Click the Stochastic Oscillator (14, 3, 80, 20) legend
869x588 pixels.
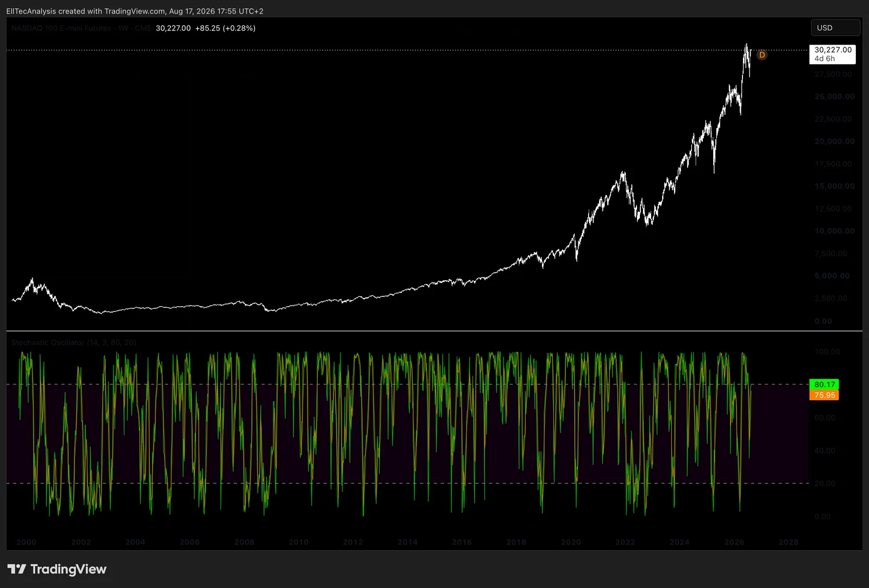74,343
